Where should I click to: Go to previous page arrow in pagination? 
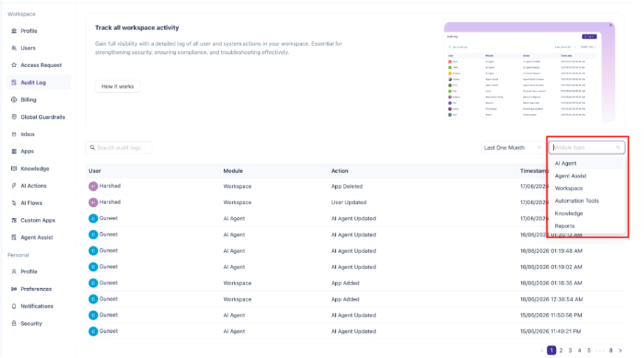pos(542,350)
